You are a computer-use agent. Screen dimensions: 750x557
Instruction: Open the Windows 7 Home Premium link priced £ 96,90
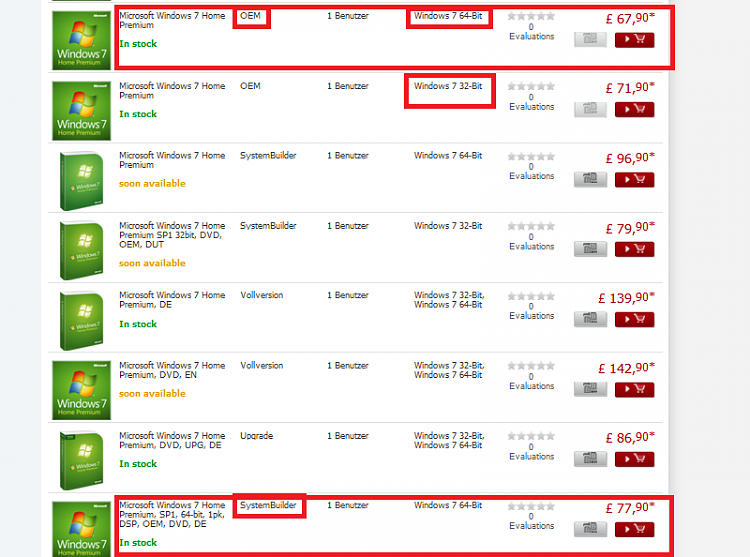coord(172,160)
